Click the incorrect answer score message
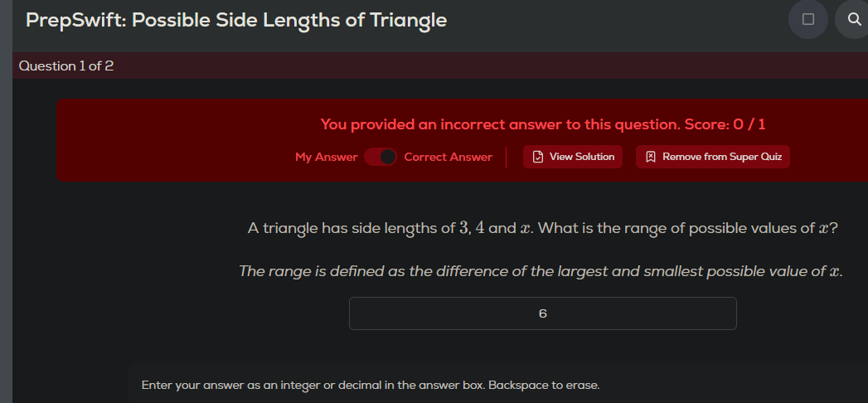Screen dimensions: 868x403 (497, 125)
